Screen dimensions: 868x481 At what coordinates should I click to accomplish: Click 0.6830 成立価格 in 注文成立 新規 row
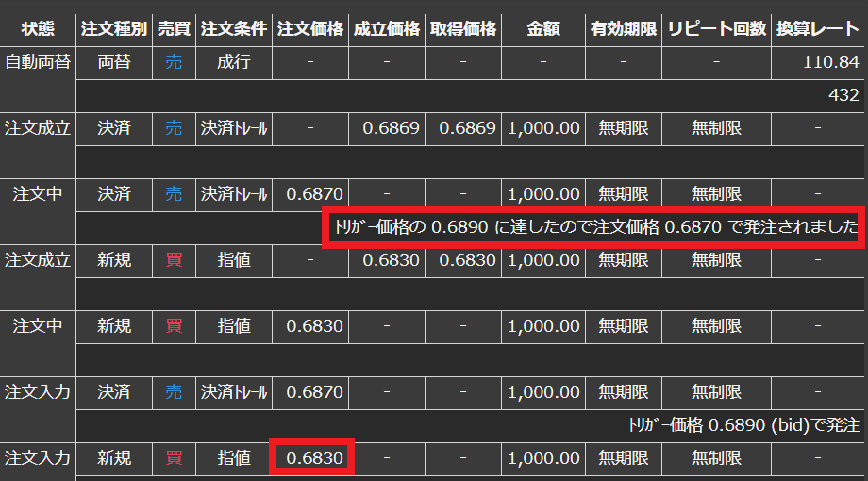[391, 259]
